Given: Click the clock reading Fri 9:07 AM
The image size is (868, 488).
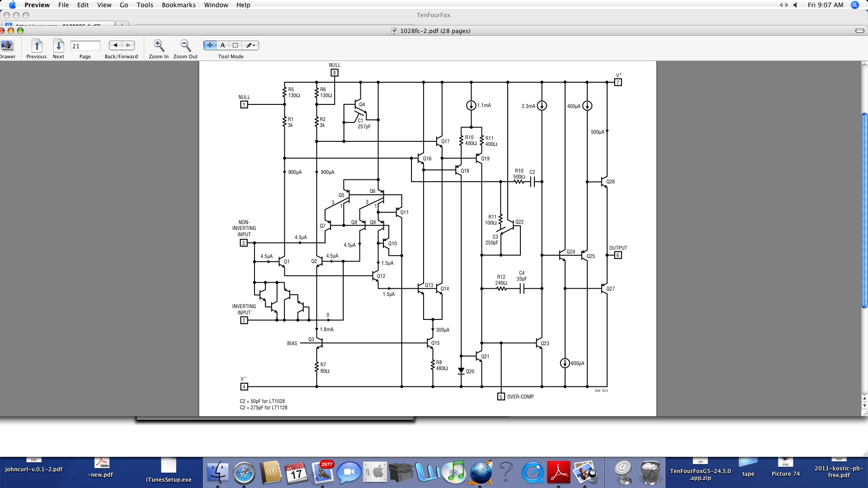Looking at the screenshot, I should 826,5.
